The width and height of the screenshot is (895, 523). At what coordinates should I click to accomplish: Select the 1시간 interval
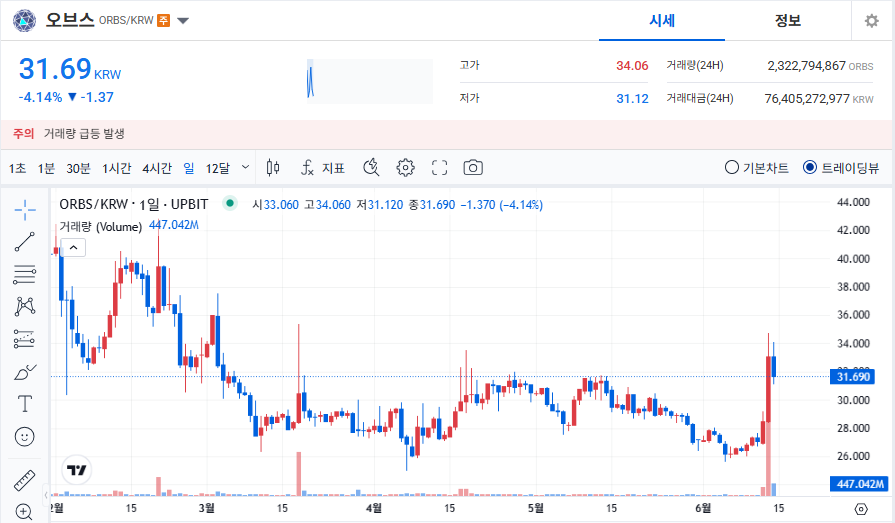(x=116, y=168)
